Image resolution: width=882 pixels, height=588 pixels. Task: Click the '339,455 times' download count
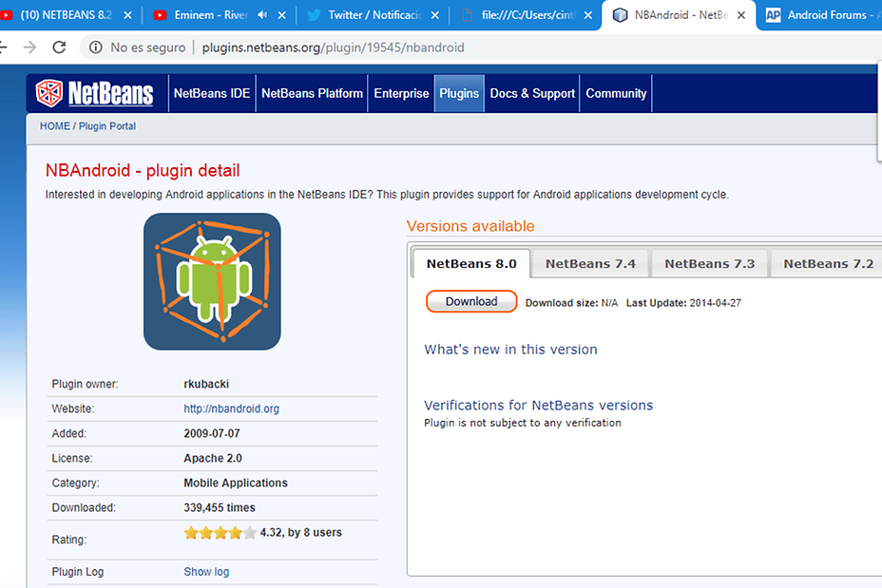(220, 507)
